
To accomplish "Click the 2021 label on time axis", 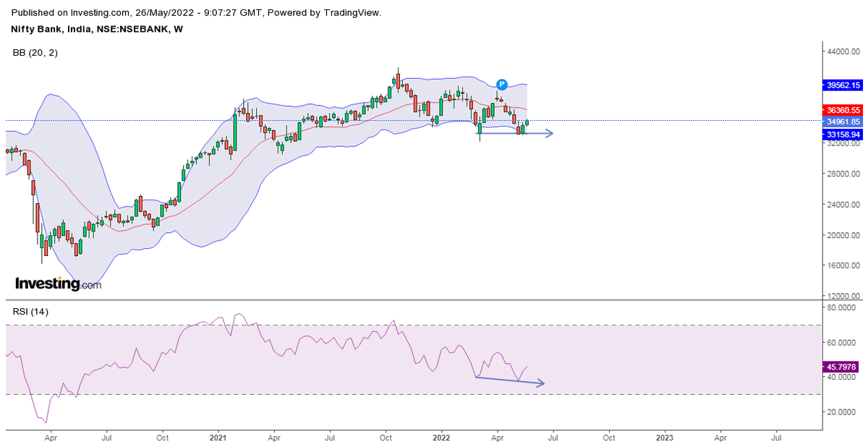I will [218, 438].
